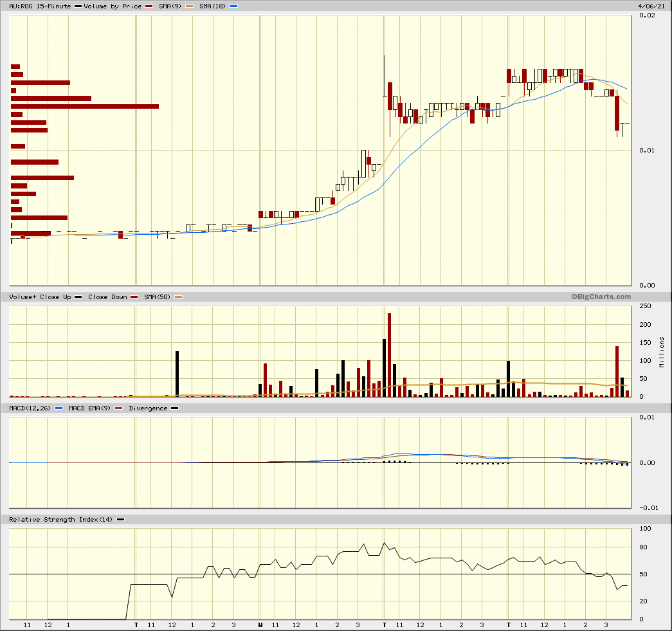Viewport: 672px width, 631px height.
Task: Click the 80 RSI axis label
Action: click(643, 547)
